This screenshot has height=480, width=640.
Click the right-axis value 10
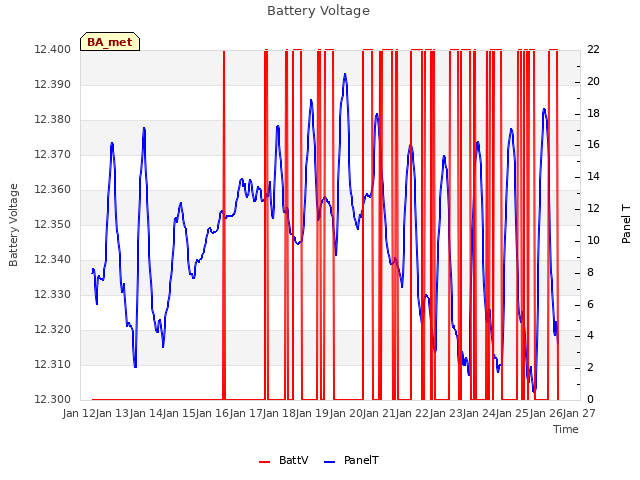coord(593,240)
